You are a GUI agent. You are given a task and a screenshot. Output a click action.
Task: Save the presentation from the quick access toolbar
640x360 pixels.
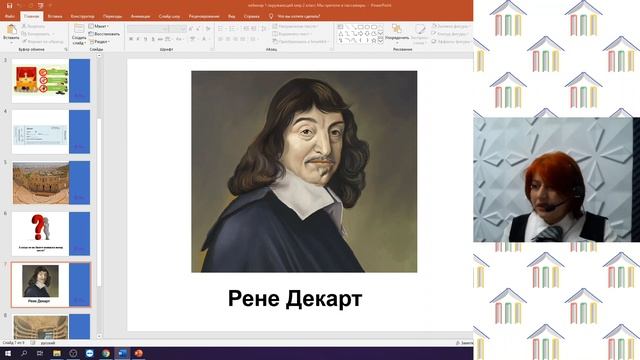pos(9,6)
